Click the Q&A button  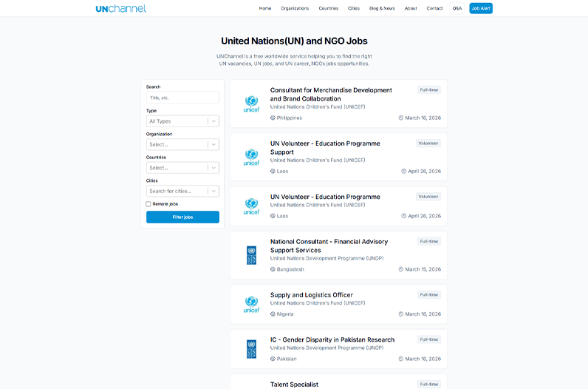click(457, 8)
